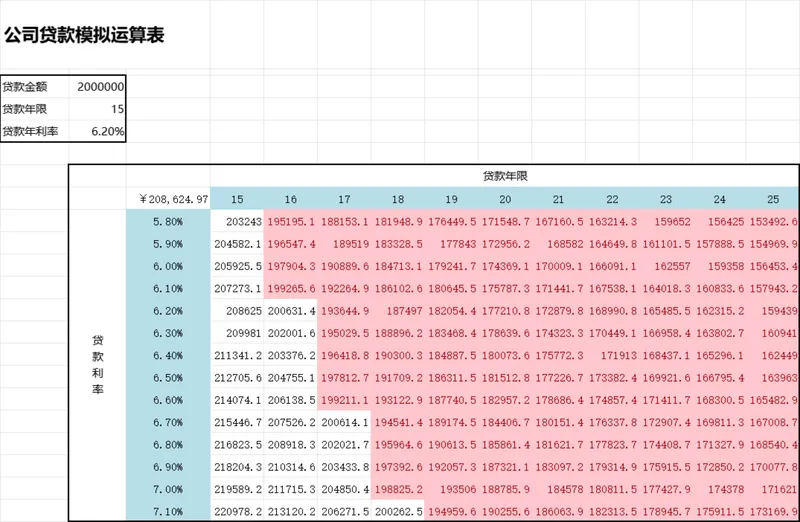Click the column header 23

click(x=666, y=199)
